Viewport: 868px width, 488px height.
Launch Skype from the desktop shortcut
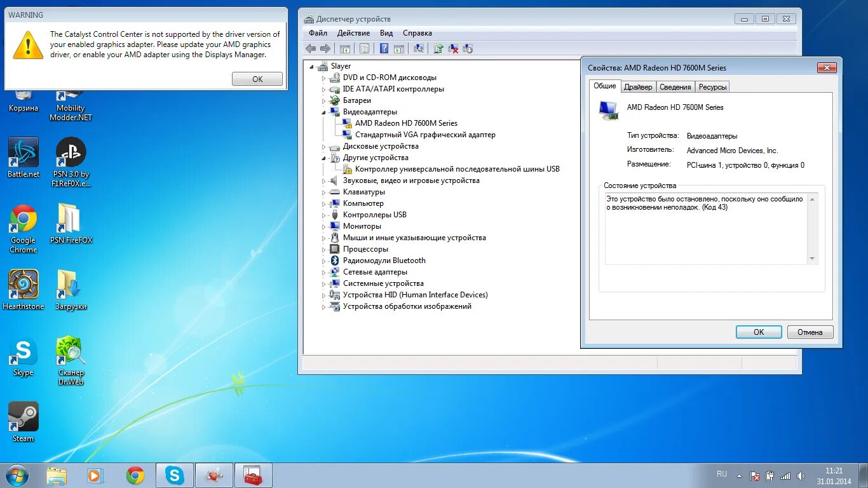[x=24, y=356]
